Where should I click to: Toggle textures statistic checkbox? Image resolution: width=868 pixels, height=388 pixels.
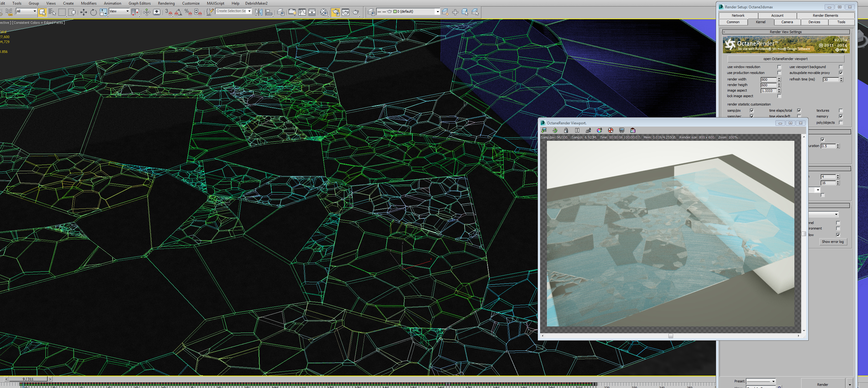tap(841, 110)
